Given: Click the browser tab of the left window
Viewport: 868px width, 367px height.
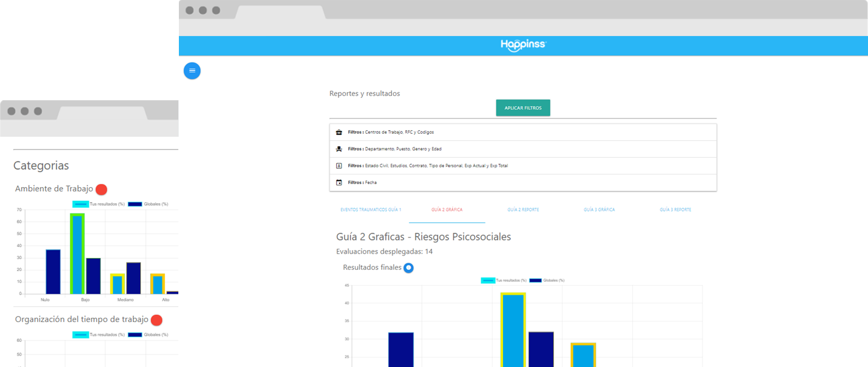Looking at the screenshot, I should 102,112.
